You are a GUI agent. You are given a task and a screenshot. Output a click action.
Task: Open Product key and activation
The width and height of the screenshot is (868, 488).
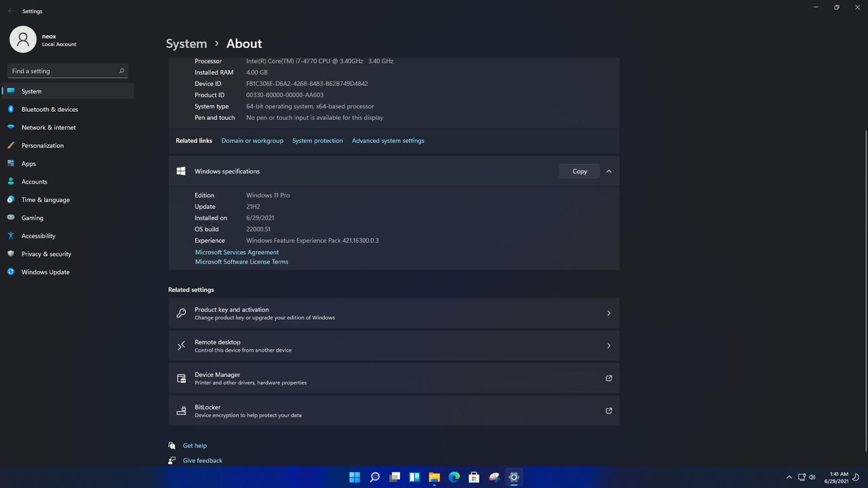[x=394, y=313]
